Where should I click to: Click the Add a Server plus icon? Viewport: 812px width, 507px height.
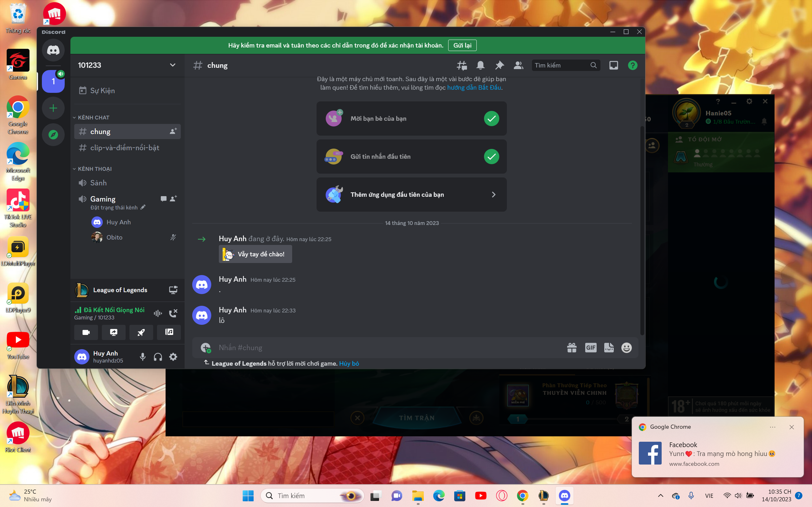(x=53, y=108)
